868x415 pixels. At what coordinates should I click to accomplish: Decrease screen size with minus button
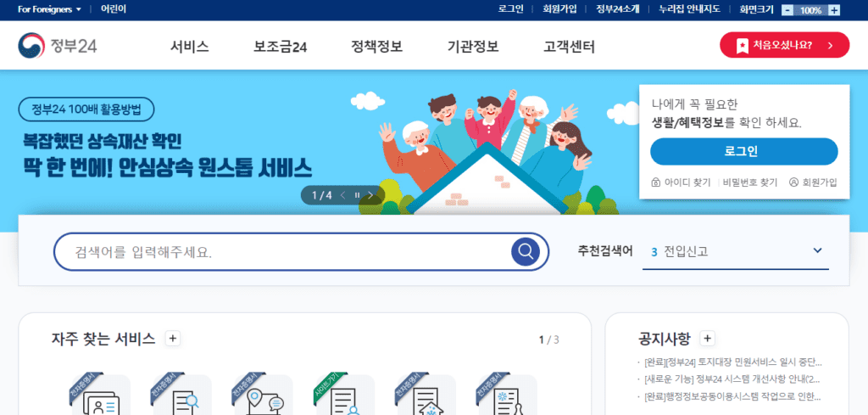(x=787, y=10)
